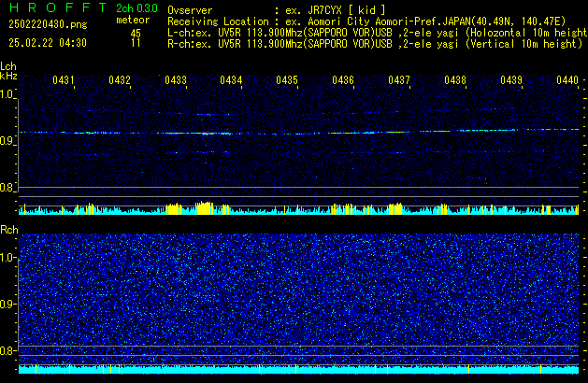Click the Lch 0.9 kHz axis label

pyautogui.click(x=7, y=141)
